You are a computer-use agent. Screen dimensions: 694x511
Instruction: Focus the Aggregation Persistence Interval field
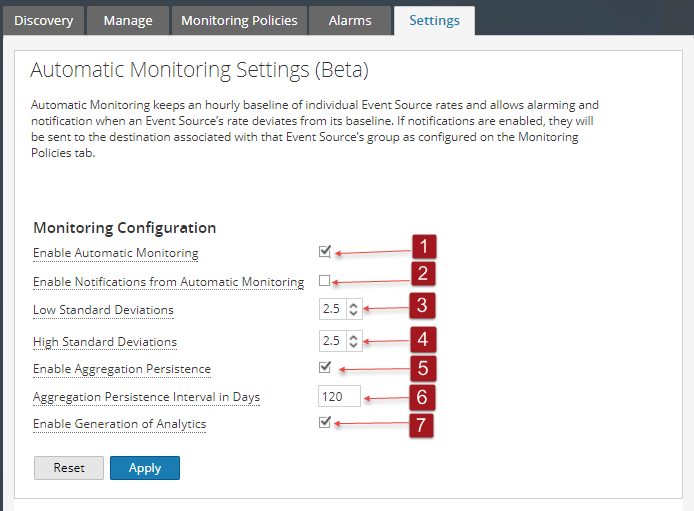point(339,397)
